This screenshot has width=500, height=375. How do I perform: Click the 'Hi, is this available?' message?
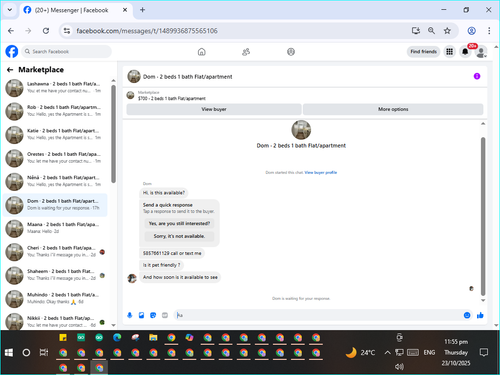(164, 193)
